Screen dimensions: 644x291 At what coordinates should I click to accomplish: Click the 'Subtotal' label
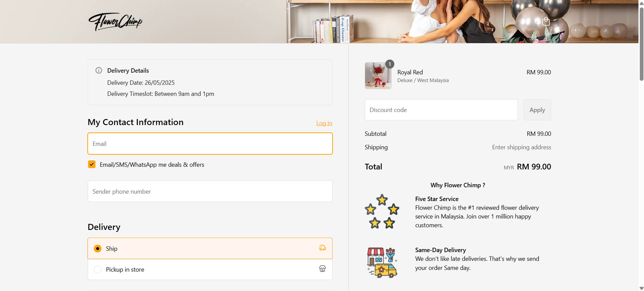click(x=375, y=134)
